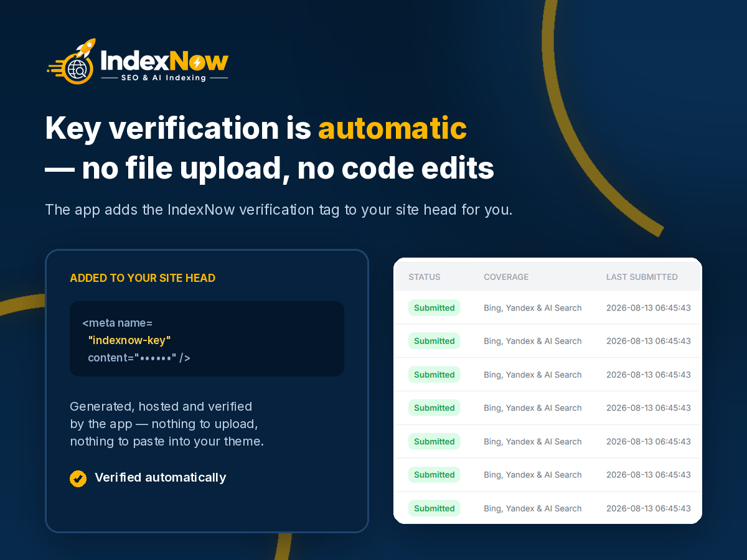Viewport: 747px width, 560px height.
Task: Click the rocket globe IndexNow logo icon
Action: coord(71,61)
